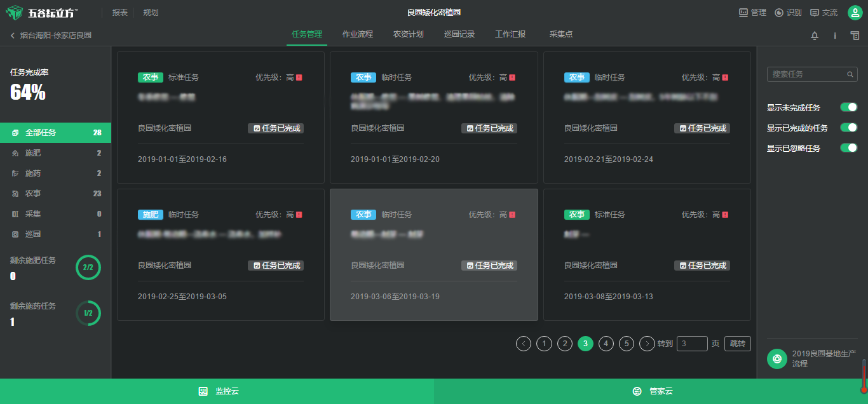Viewport: 868px width, 404px height.
Task: Collapse back via the arrow beside 烟台海阳-徐家店良园
Action: tap(13, 36)
